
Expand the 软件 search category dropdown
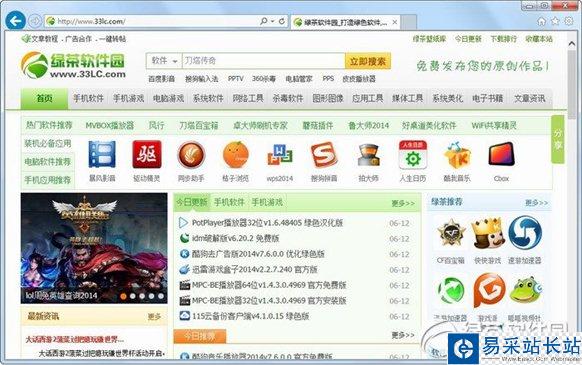tap(164, 61)
